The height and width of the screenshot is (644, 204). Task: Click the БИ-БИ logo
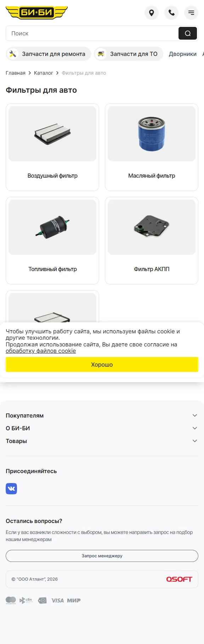(x=36, y=13)
